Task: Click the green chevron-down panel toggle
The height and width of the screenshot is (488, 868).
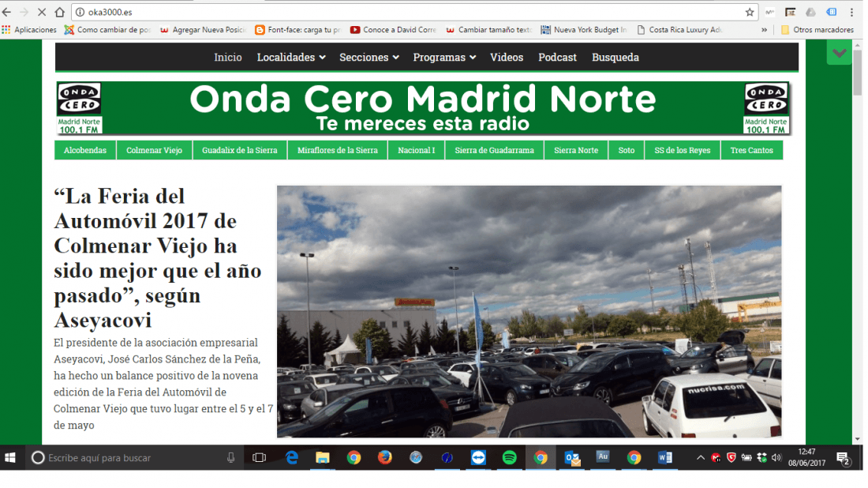Action: point(840,53)
